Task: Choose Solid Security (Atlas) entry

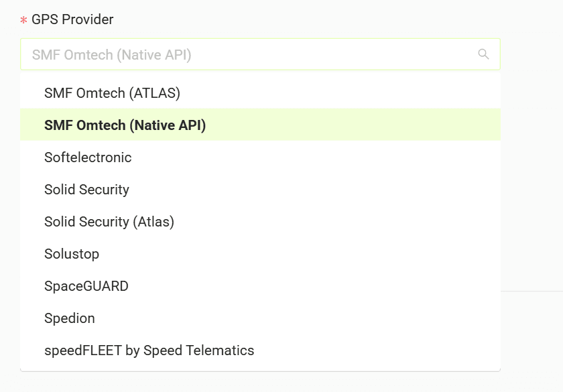Action: click(260, 222)
